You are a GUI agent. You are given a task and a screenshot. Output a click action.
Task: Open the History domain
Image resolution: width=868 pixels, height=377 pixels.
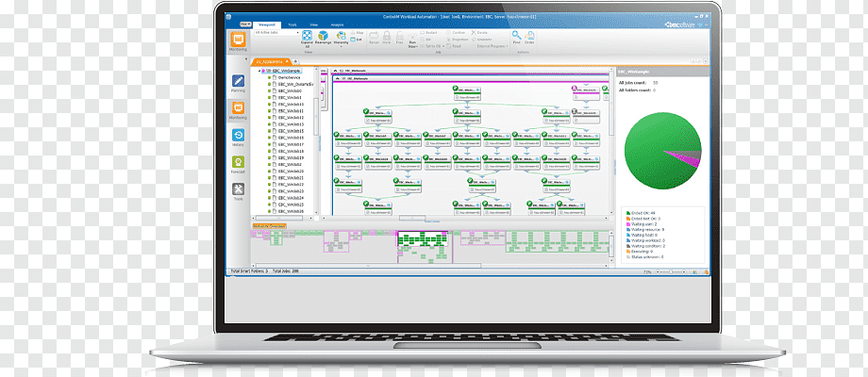238,138
